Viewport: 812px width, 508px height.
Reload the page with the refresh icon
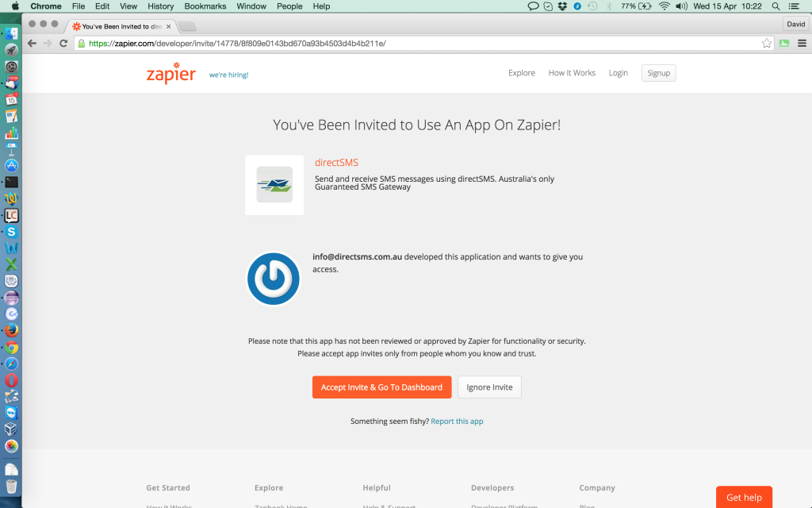tap(63, 43)
